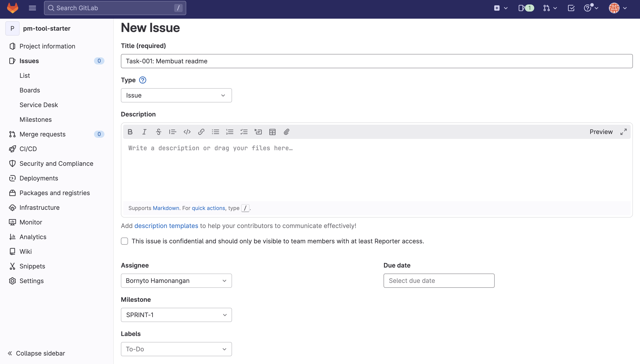640x364 pixels.
Task: Apply italic text formatting
Action: 144,132
